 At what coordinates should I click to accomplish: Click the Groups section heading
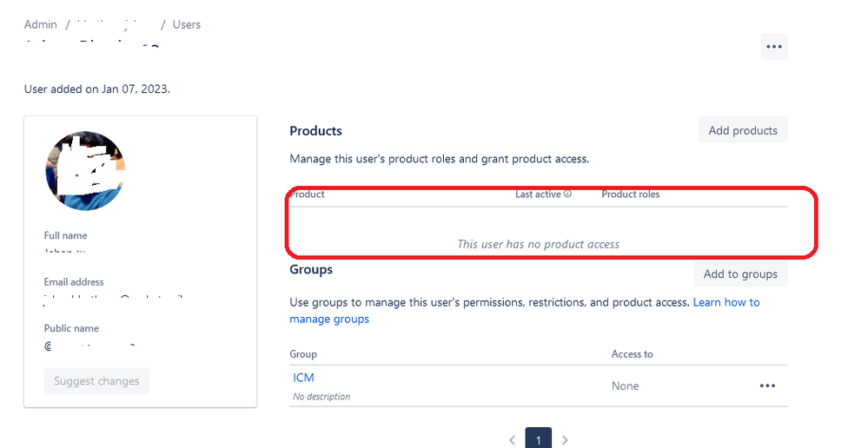(x=311, y=269)
